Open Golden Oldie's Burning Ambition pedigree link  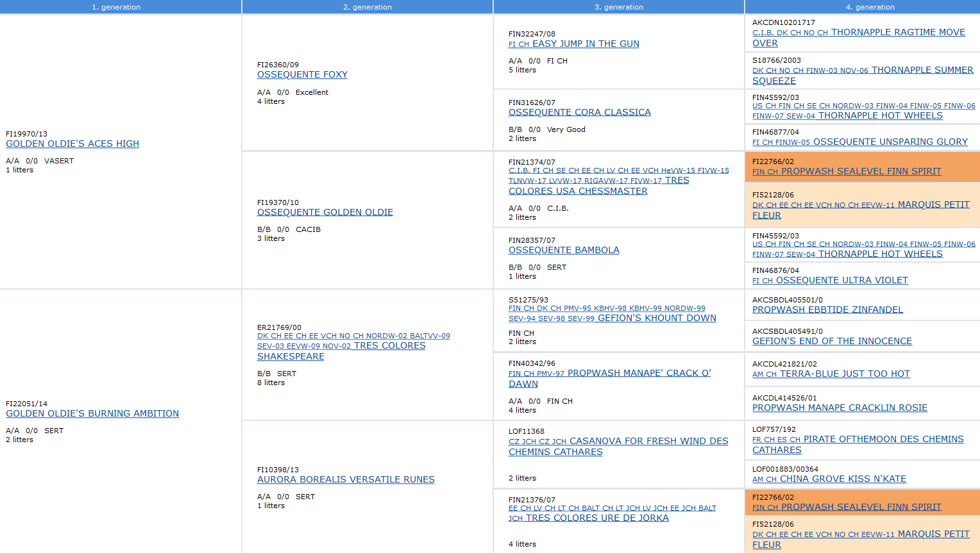point(92,413)
